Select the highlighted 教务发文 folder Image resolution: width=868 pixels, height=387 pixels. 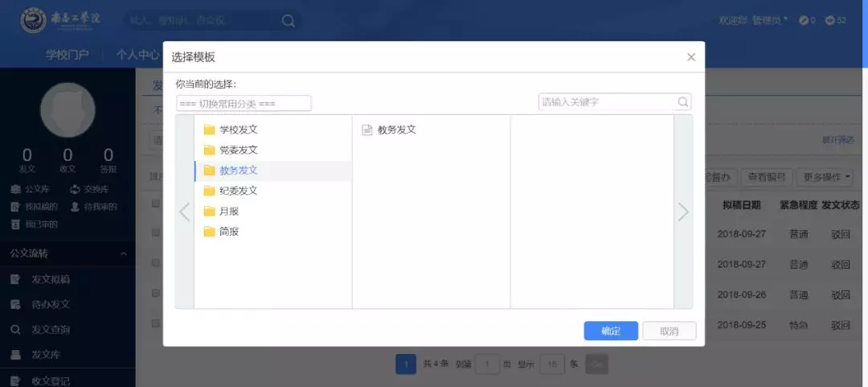point(273,171)
